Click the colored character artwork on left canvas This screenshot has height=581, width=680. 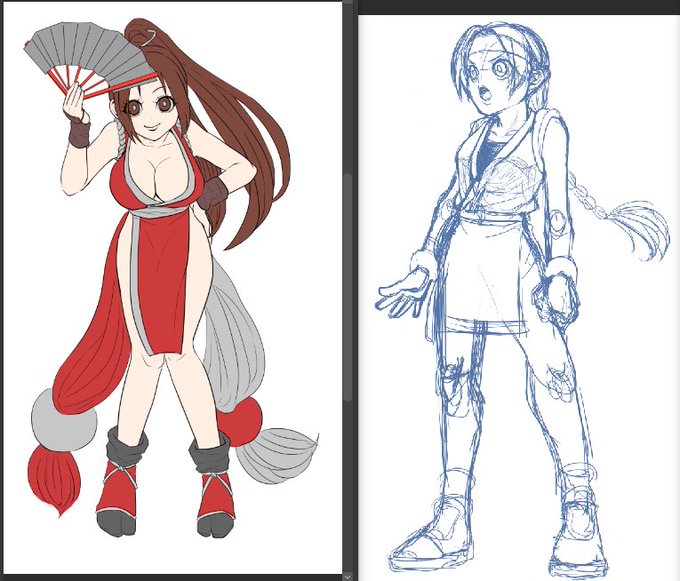(171, 277)
